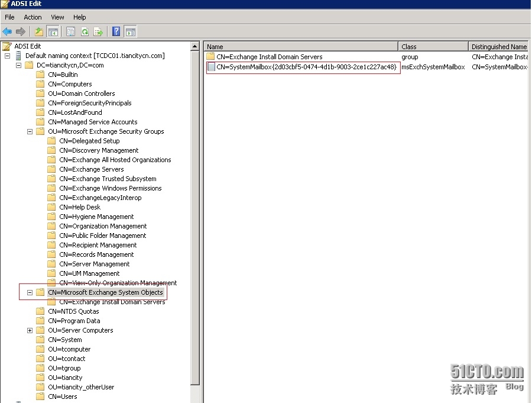Viewport: 532px width, 403px height.
Task: Click the Properties toolbar icon
Action: tap(70, 32)
